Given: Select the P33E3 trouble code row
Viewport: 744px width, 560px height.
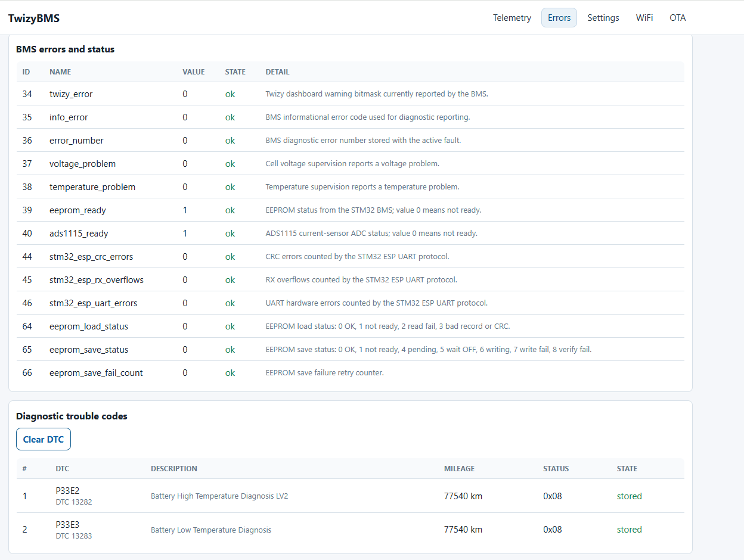Looking at the screenshot, I should click(x=350, y=530).
